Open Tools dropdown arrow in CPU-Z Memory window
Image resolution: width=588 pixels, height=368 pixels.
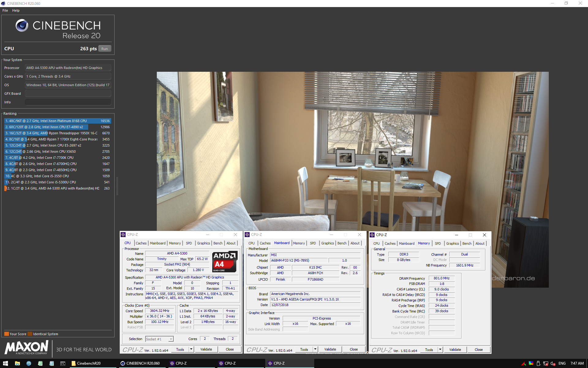440,349
